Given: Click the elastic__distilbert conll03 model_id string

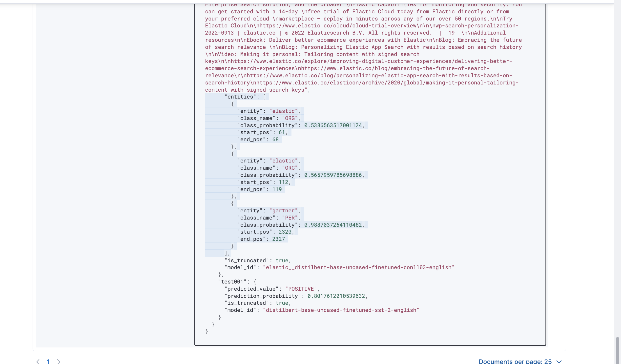Looking at the screenshot, I should (x=358, y=267).
